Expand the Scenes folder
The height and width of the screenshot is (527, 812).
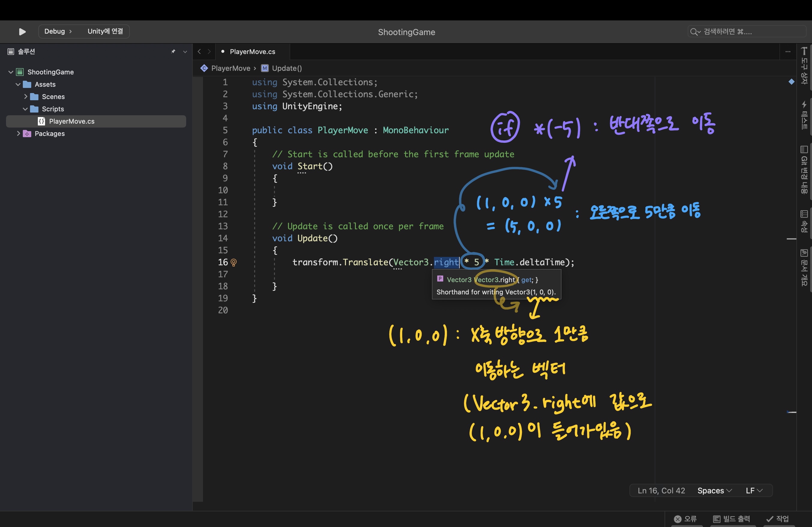tap(25, 96)
